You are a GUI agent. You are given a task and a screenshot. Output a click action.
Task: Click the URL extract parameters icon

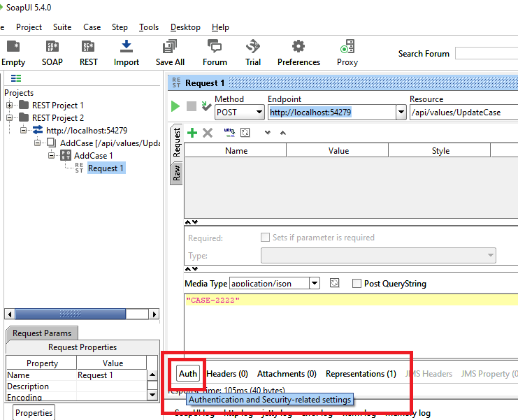229,132
